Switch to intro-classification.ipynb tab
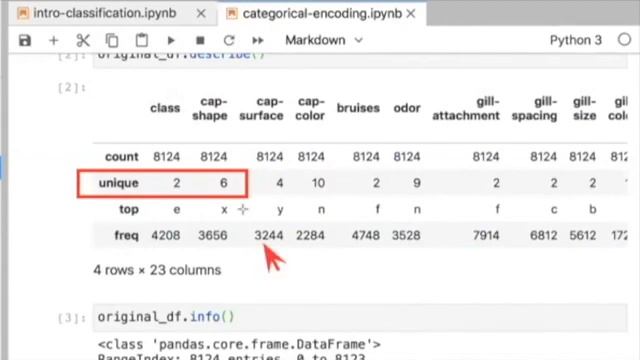This screenshot has width=640, height=360. coord(105,13)
